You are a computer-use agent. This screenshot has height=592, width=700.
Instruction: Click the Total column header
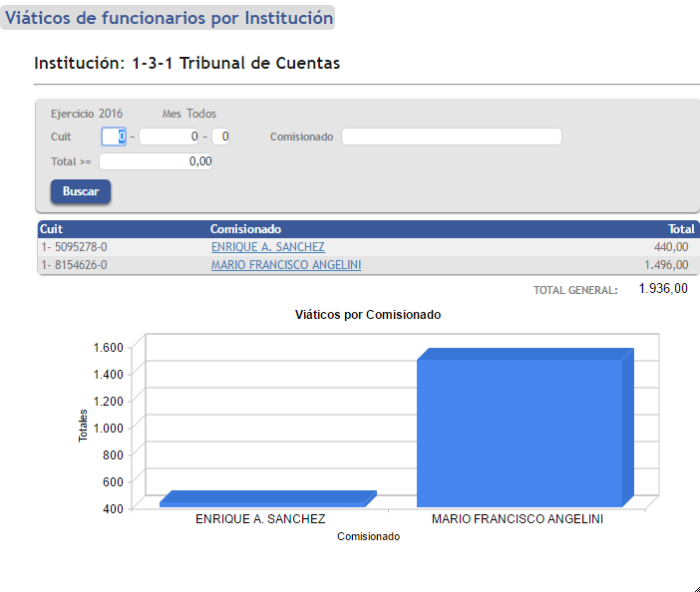681,229
